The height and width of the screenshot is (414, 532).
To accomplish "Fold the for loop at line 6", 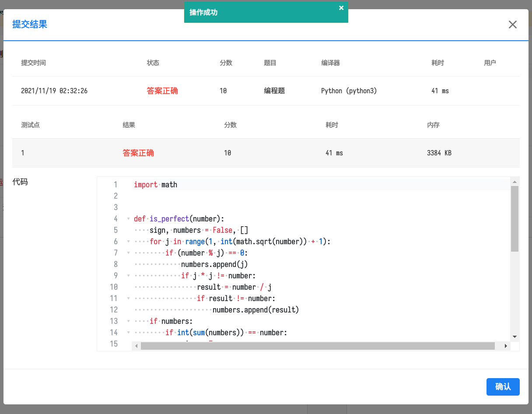I will pyautogui.click(x=128, y=242).
